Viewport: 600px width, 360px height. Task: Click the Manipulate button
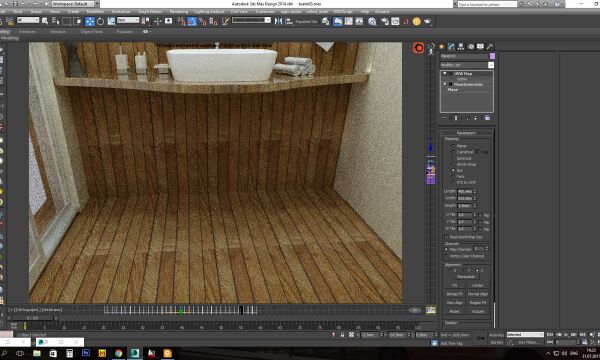[466, 277]
